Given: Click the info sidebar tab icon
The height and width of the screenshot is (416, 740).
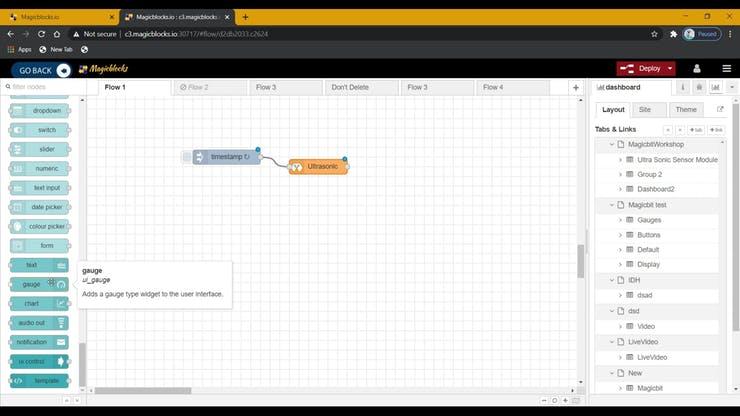Looking at the screenshot, I should tap(684, 87).
